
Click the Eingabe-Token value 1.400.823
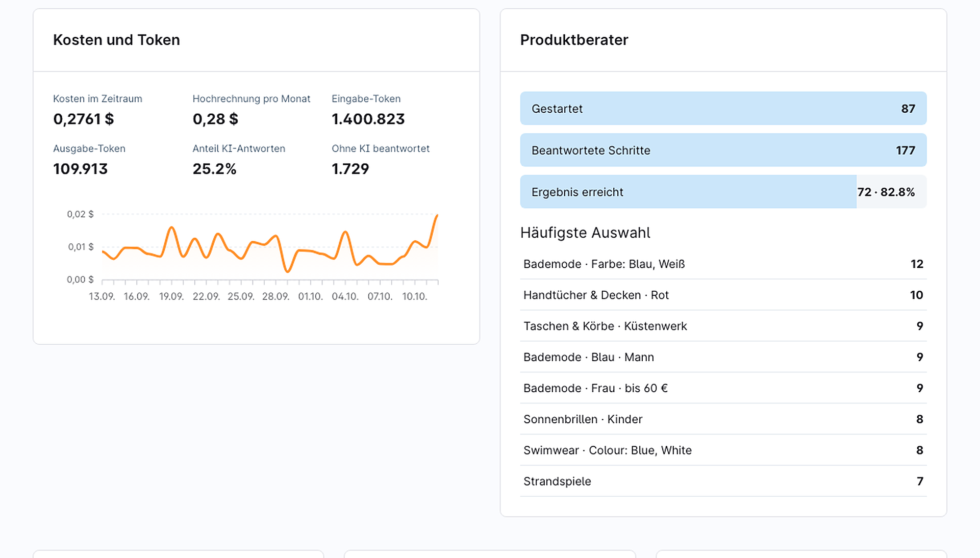point(368,119)
